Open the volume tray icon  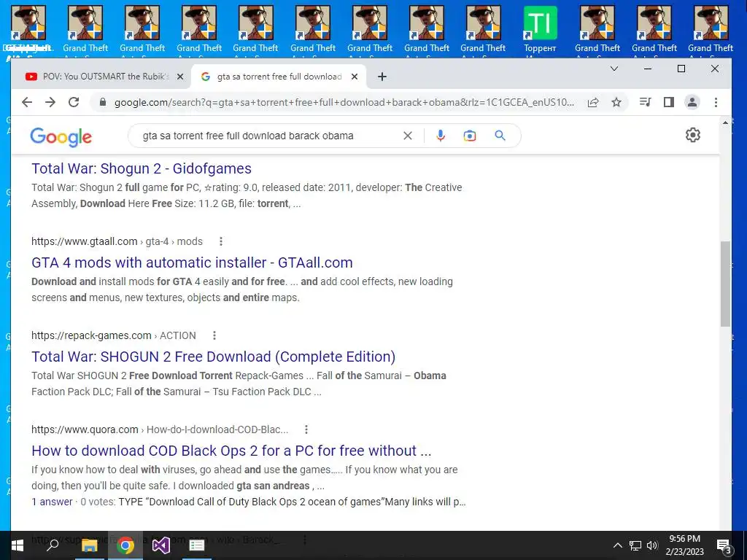(x=652, y=545)
